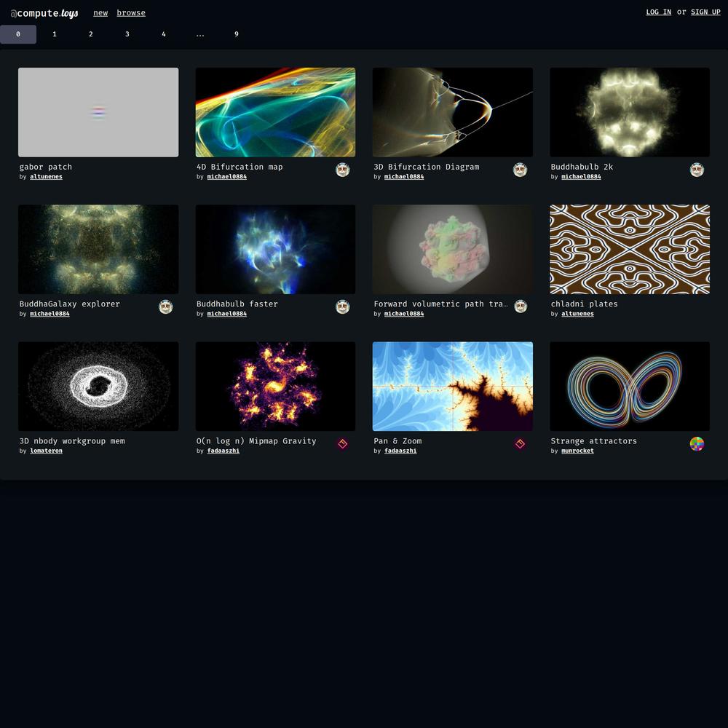Open the chladni plates thumbnail
Image resolution: width=728 pixels, height=728 pixels.
(630, 249)
